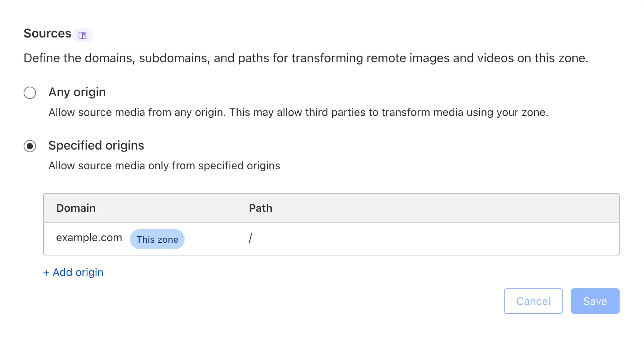Discard changes using Cancel
This screenshot has height=337, width=644.
tap(533, 301)
